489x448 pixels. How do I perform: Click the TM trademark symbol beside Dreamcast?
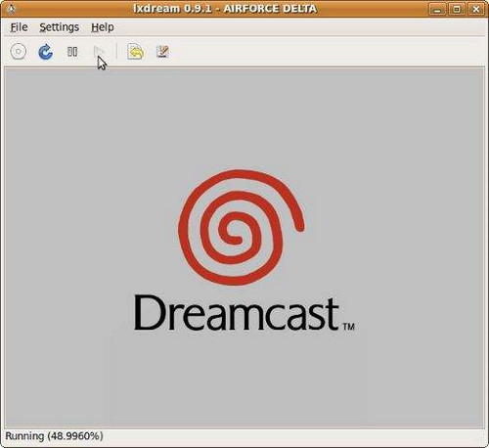[348, 327]
